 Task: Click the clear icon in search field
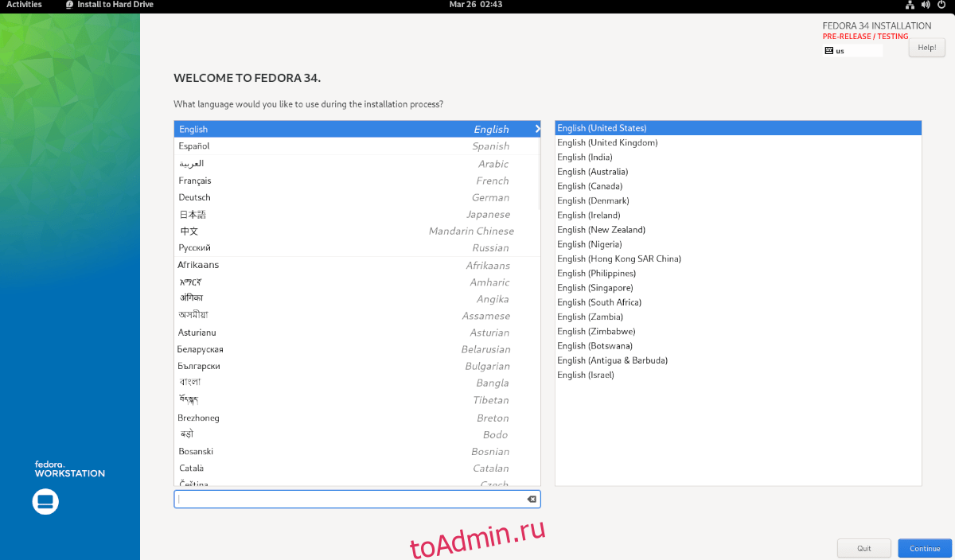click(x=532, y=499)
